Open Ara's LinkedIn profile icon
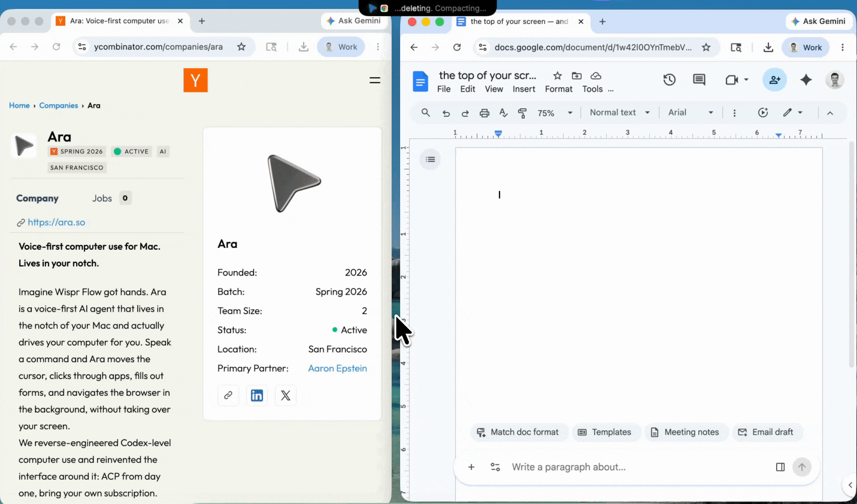Screen dimensions: 857x504 (257, 395)
